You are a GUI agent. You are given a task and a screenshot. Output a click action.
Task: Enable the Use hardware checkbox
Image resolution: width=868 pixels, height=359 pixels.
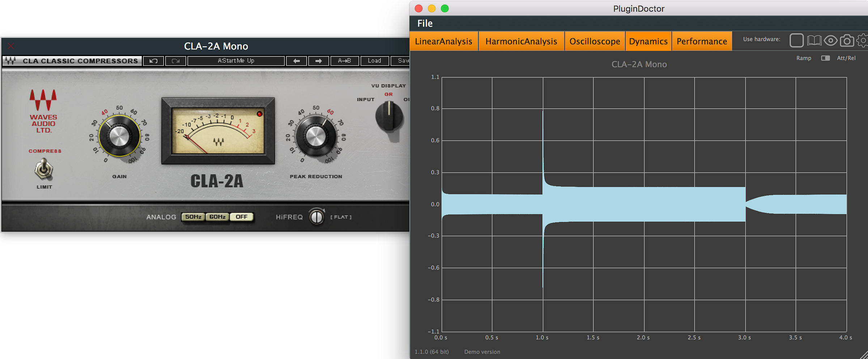coord(796,40)
